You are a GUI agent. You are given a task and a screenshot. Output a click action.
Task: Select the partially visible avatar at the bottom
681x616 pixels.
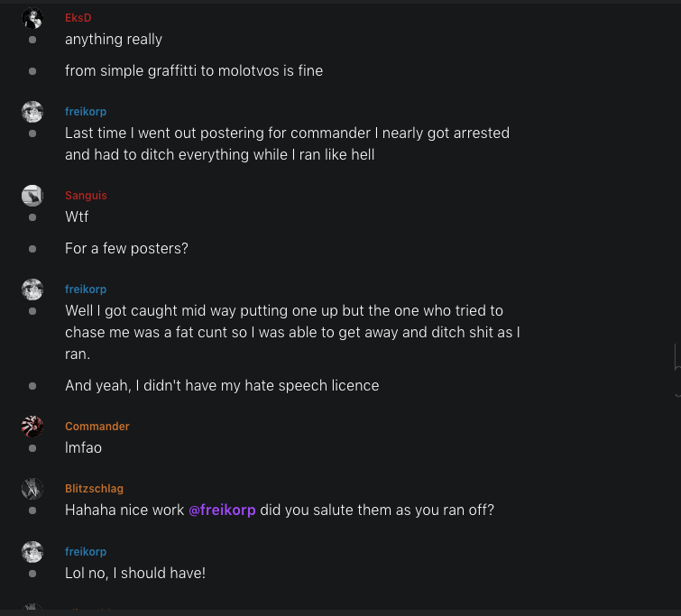pyautogui.click(x=32, y=610)
